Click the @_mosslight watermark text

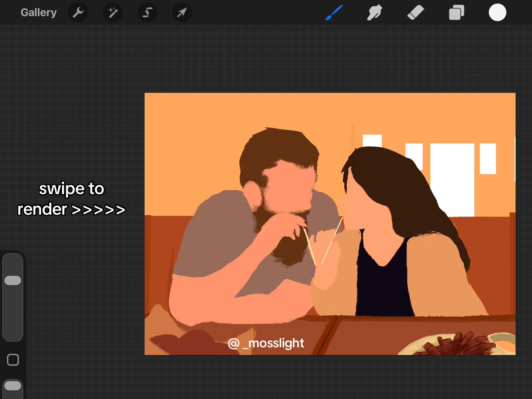coord(266,343)
